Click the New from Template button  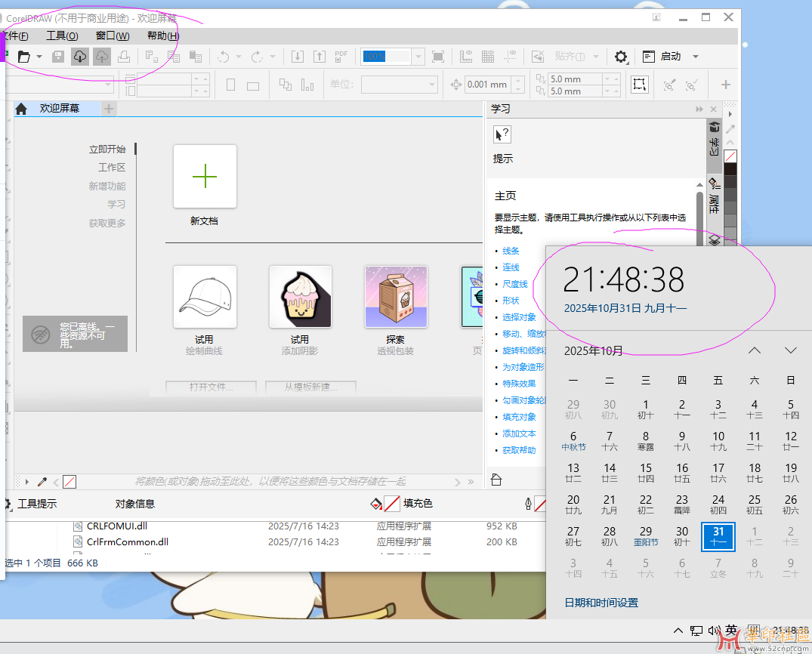coord(310,387)
